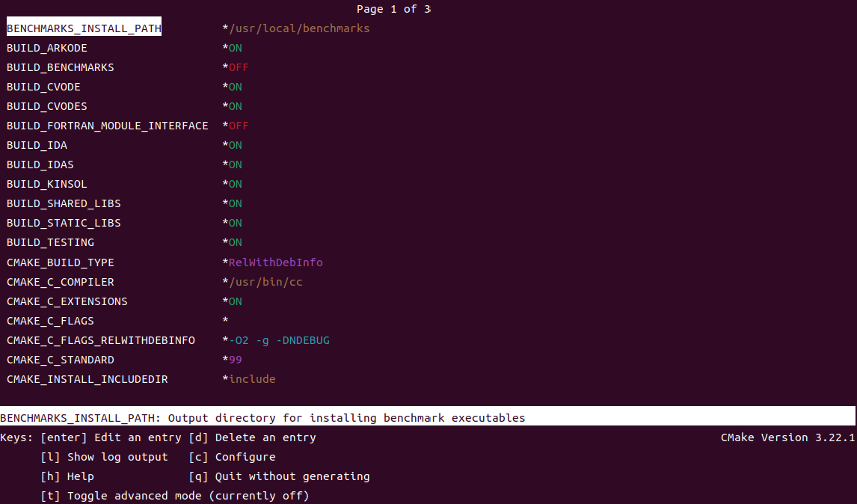This screenshot has height=504, width=857.
Task: Select CMAKE_C_FLAGS_RELWITHDEBINFO row label
Action: pos(100,340)
